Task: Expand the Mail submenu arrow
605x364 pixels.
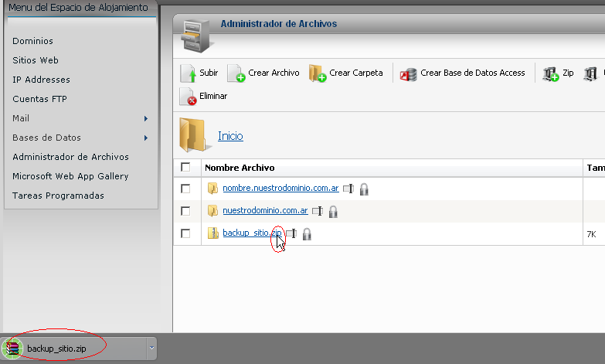Action: pos(146,118)
